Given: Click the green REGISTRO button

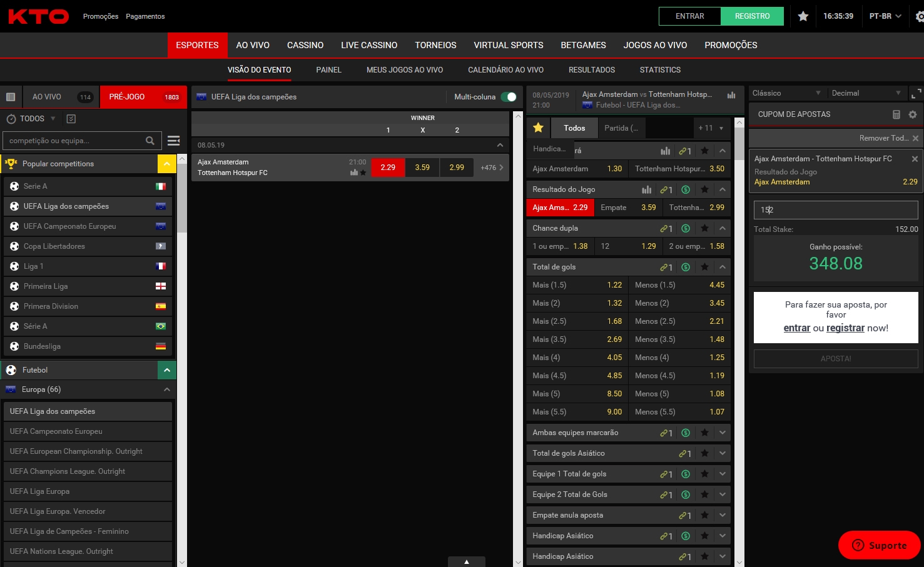Looking at the screenshot, I should [x=753, y=16].
